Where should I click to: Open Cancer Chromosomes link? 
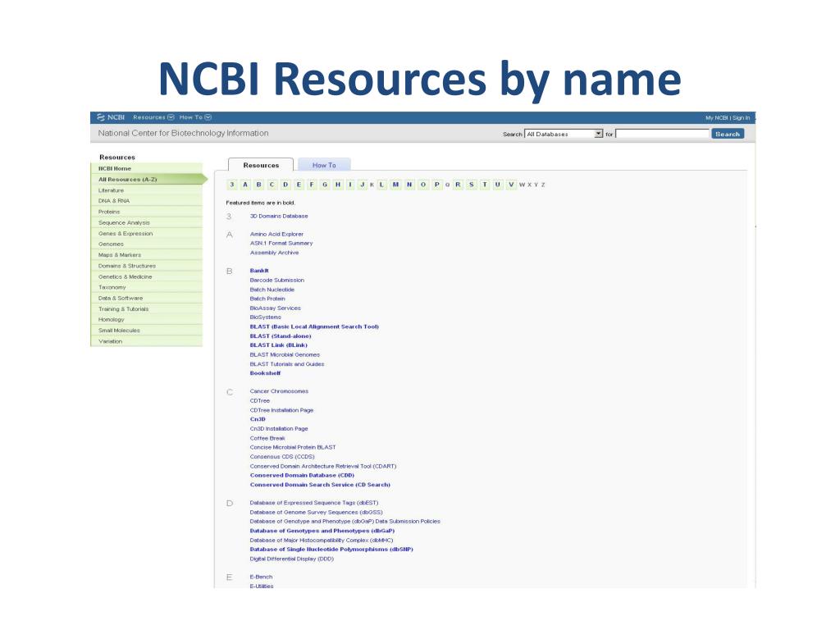(279, 391)
